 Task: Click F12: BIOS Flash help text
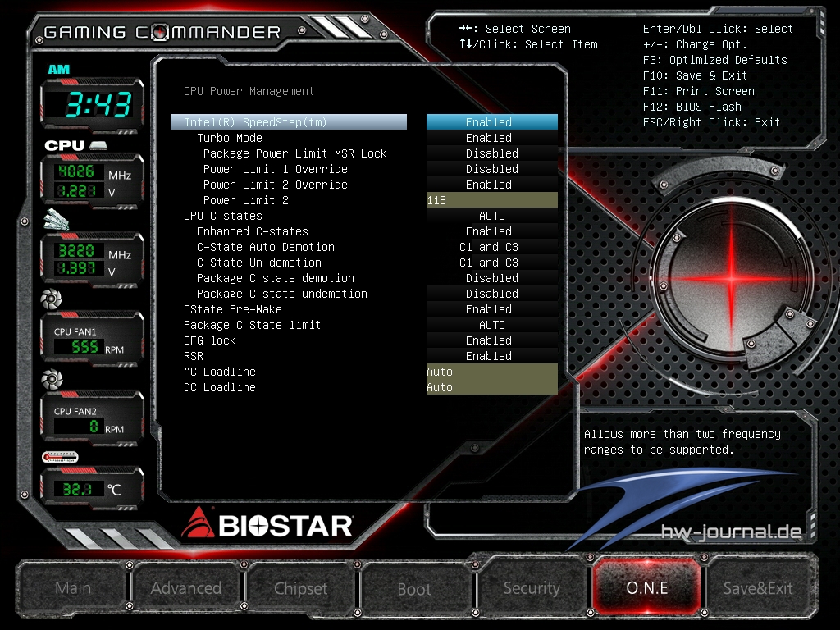click(x=692, y=107)
